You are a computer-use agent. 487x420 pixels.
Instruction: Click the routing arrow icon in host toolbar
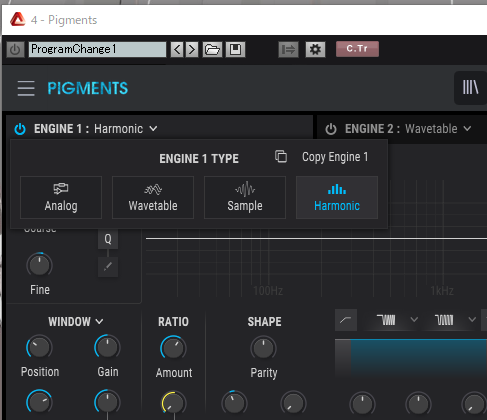(x=288, y=50)
